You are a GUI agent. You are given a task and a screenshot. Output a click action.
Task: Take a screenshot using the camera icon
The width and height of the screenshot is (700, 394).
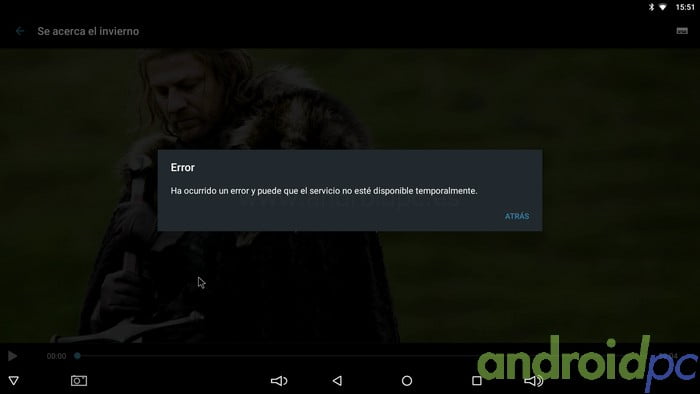[x=79, y=381]
